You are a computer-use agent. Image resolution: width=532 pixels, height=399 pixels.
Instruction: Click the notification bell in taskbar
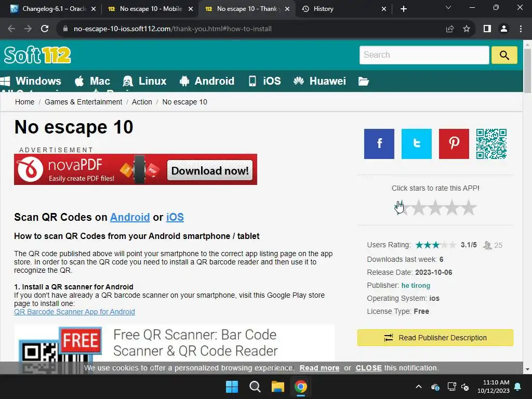[518, 387]
